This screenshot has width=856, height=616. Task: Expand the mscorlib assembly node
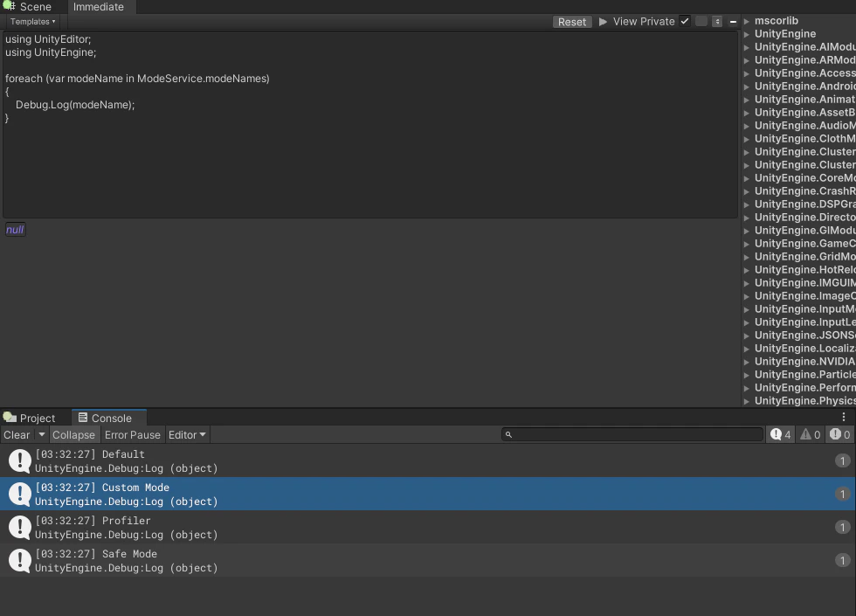(x=746, y=21)
